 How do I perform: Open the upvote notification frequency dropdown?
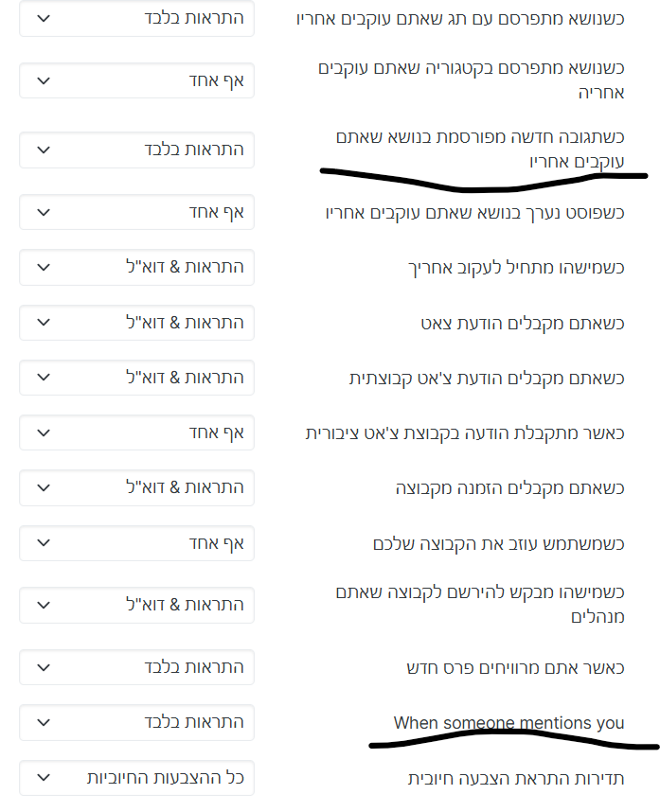click(x=136, y=778)
